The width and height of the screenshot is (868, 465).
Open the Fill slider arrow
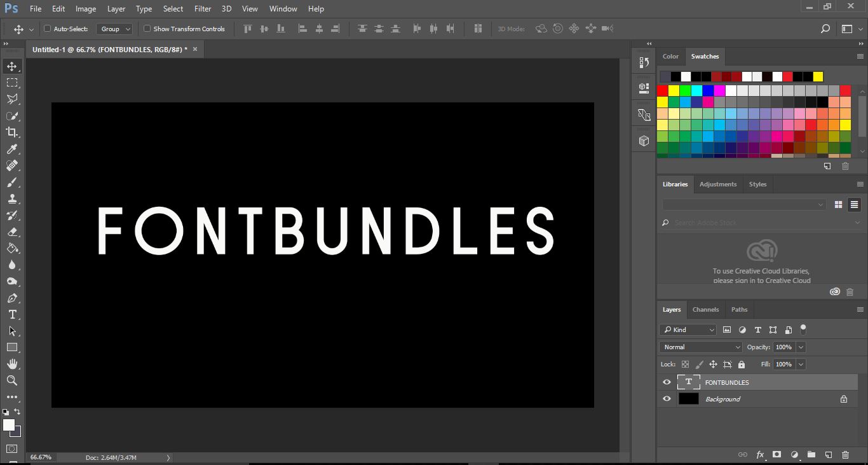click(801, 364)
